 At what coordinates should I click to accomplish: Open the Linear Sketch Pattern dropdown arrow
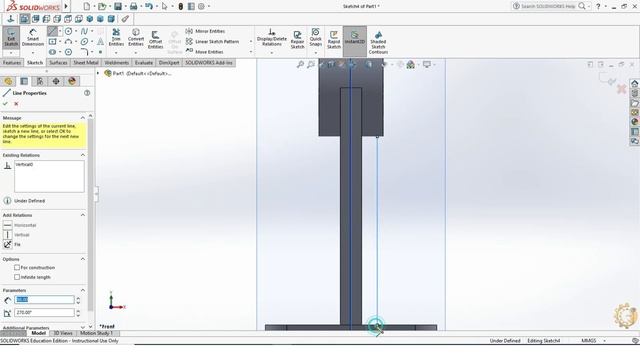(x=251, y=42)
